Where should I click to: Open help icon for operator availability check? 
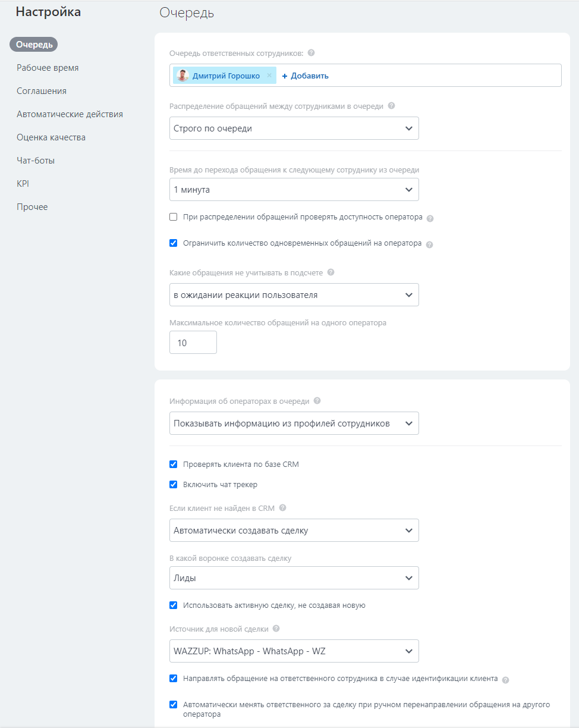pyautogui.click(x=430, y=218)
